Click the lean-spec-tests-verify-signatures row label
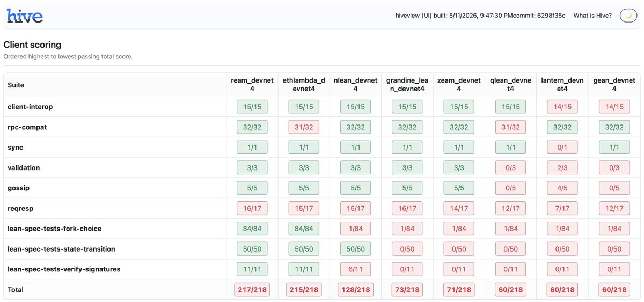 coord(64,269)
